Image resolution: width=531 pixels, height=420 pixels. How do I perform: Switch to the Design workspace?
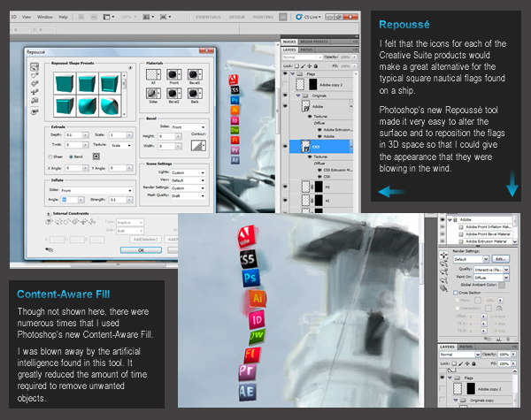click(x=236, y=17)
